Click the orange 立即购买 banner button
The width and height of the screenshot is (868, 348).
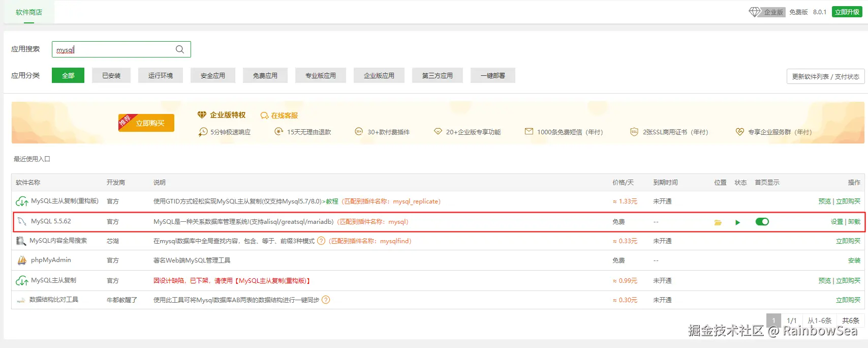tap(146, 123)
